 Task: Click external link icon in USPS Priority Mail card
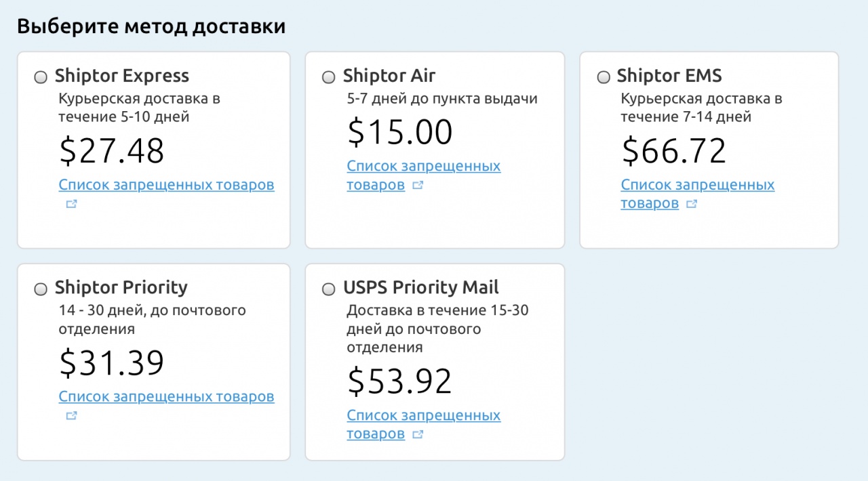tap(418, 434)
